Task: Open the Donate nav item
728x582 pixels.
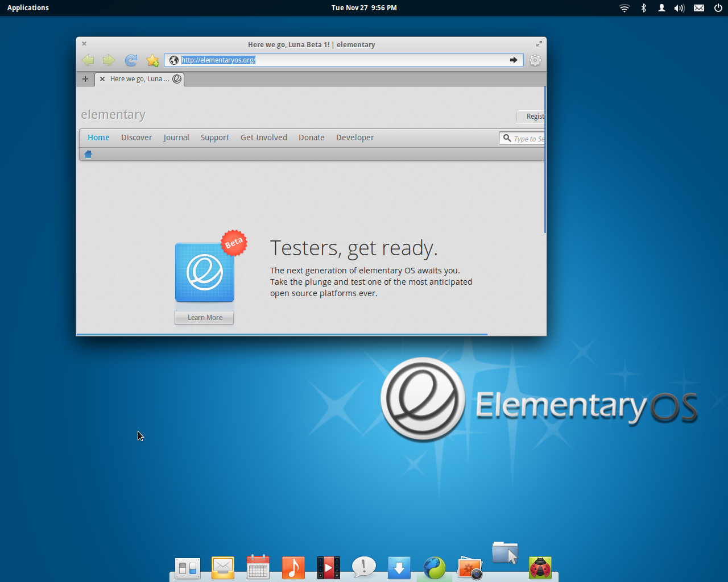Action: (312, 138)
